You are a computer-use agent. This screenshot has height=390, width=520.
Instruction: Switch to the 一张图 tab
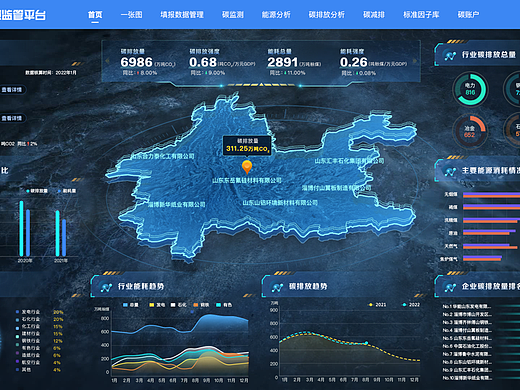click(132, 15)
